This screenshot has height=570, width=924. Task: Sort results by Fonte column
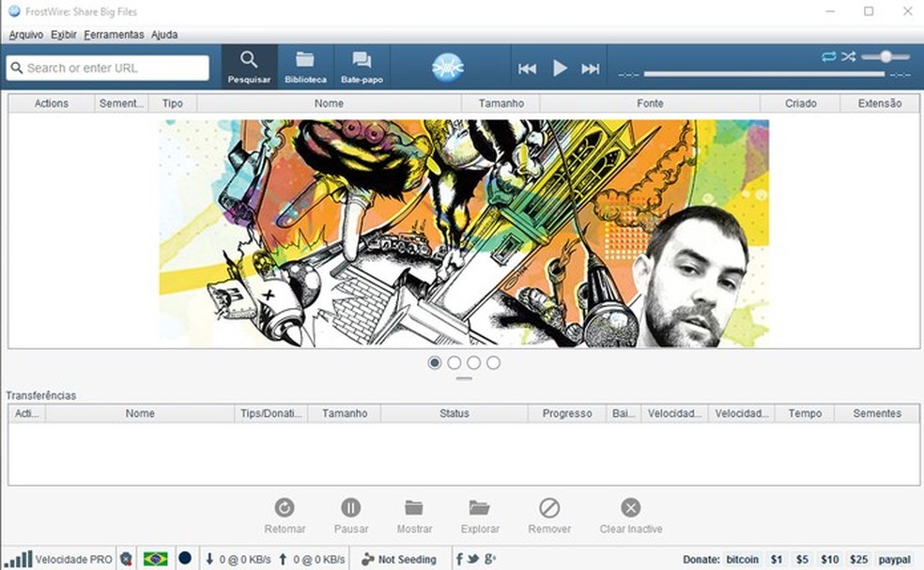pyautogui.click(x=650, y=103)
